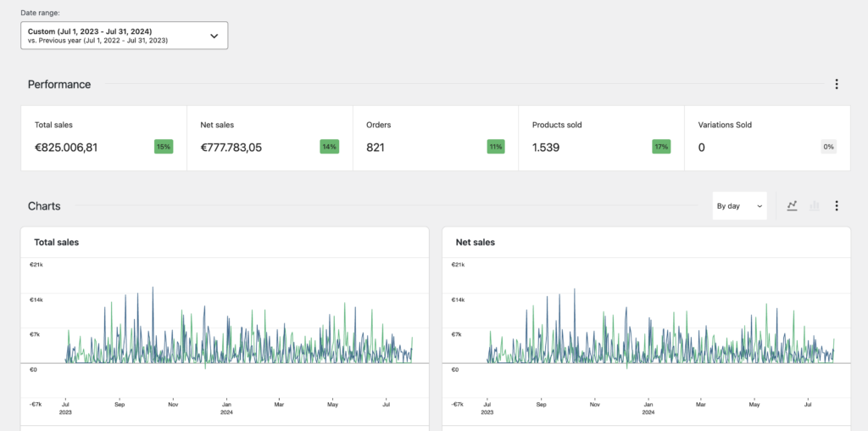Click the 15% Total sales change badge

pyautogui.click(x=164, y=147)
